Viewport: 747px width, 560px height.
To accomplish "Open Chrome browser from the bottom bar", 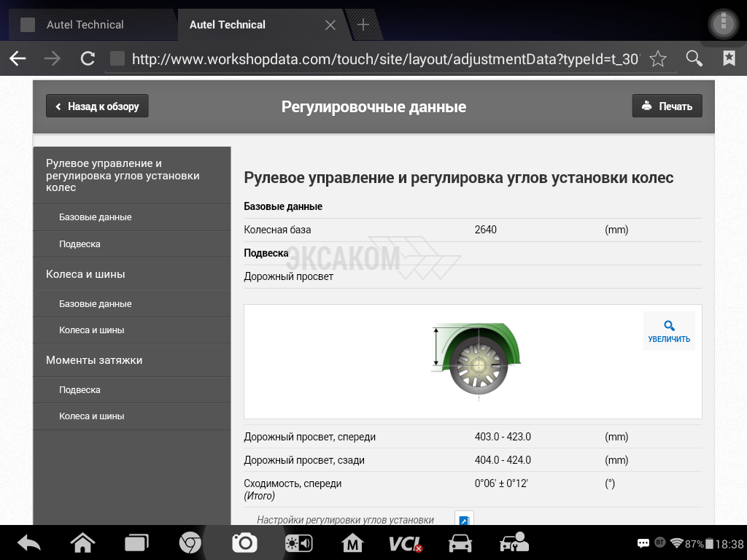I will [190, 543].
